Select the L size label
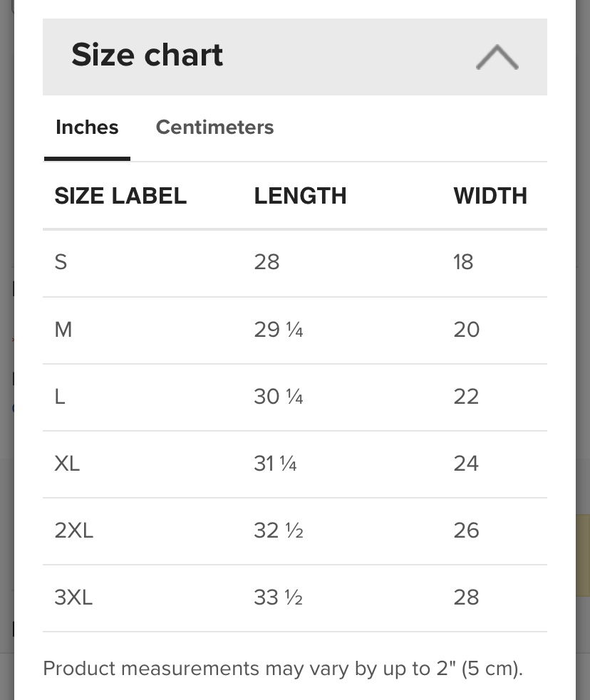The height and width of the screenshot is (700, 590). (60, 397)
